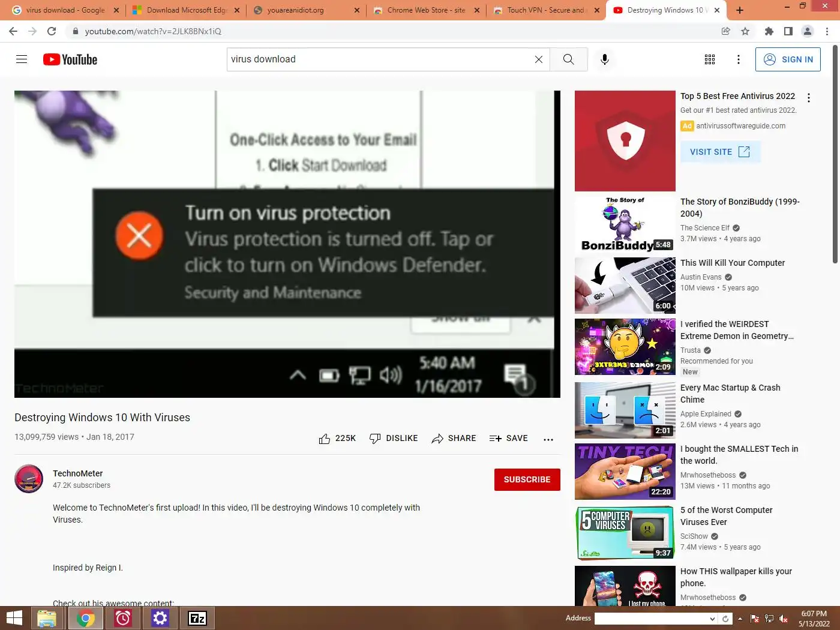The width and height of the screenshot is (840, 630).
Task: Open a new browser tab with plus
Action: click(x=740, y=10)
